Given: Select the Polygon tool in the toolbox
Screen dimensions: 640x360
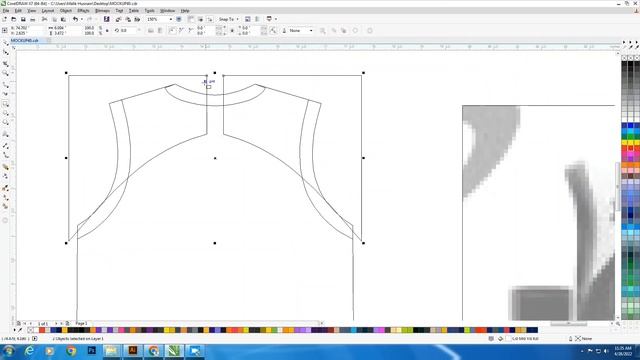Looking at the screenshot, I should click(5, 122).
